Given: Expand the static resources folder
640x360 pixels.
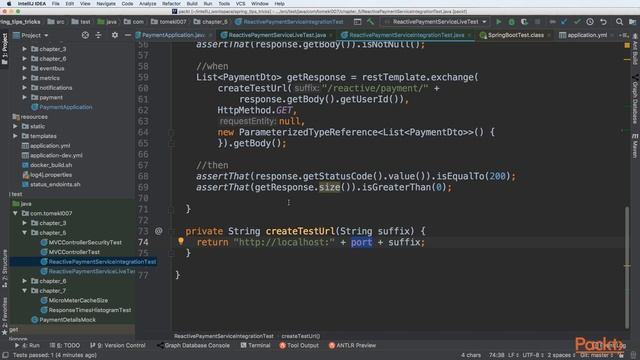Looking at the screenshot, I should pyautogui.click(x=15, y=127).
